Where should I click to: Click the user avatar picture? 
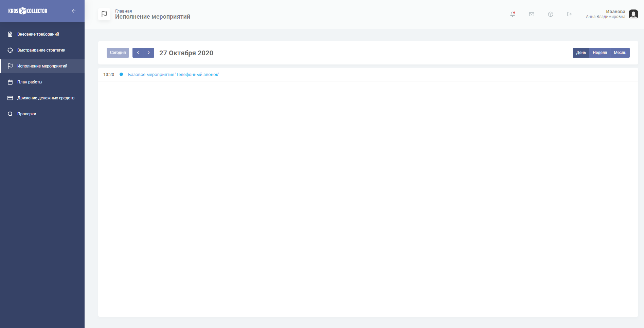click(x=633, y=14)
